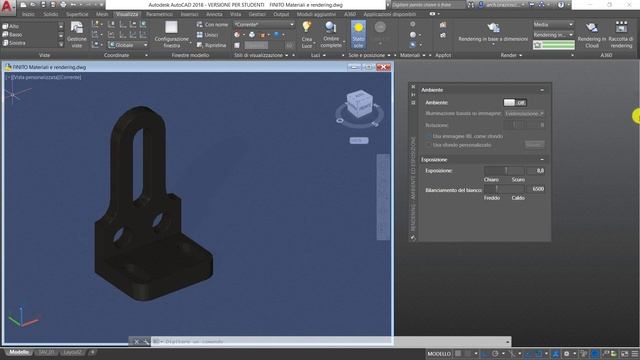Click the Unisci join viewports button
This screenshot has width=640, height=360.
point(207,35)
